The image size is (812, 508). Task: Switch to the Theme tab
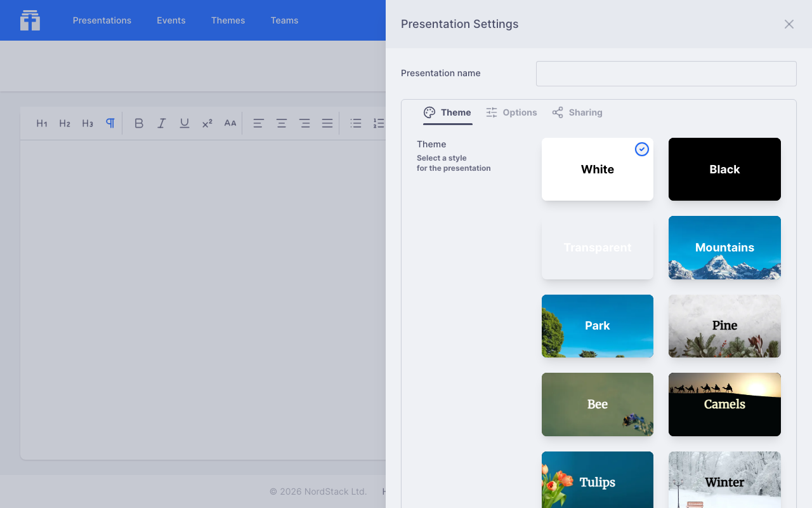(448, 112)
